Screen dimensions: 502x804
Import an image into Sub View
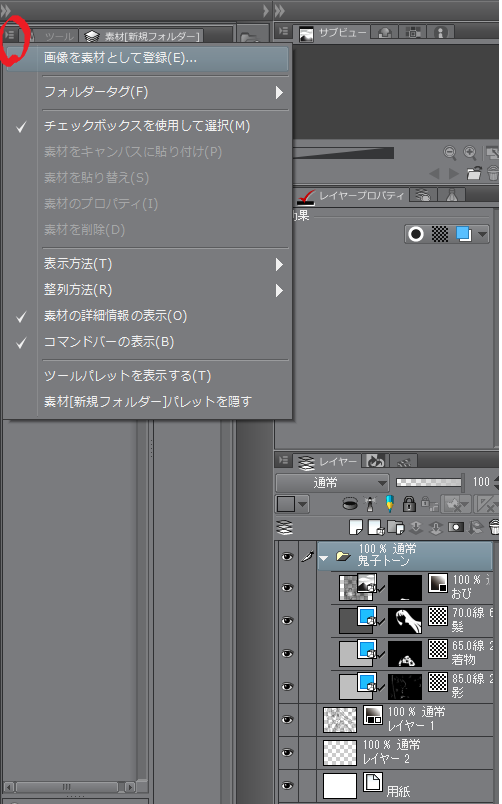coord(474,173)
